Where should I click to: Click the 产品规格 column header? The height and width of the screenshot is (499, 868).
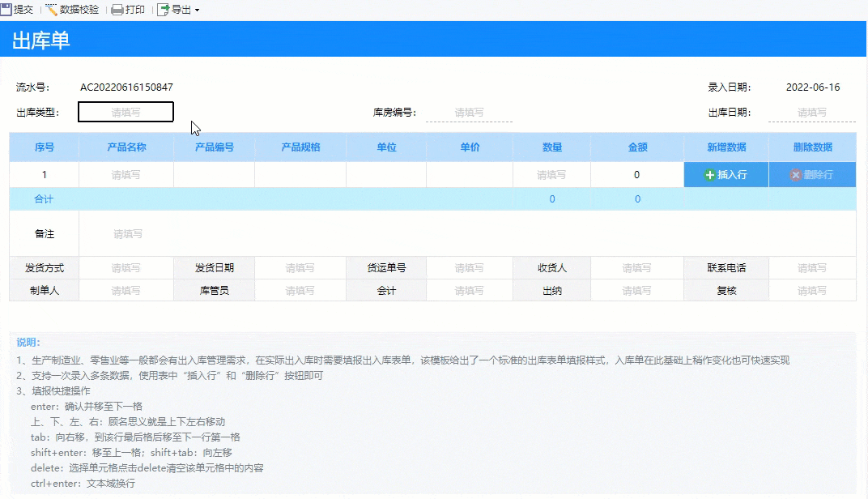pyautogui.click(x=300, y=147)
